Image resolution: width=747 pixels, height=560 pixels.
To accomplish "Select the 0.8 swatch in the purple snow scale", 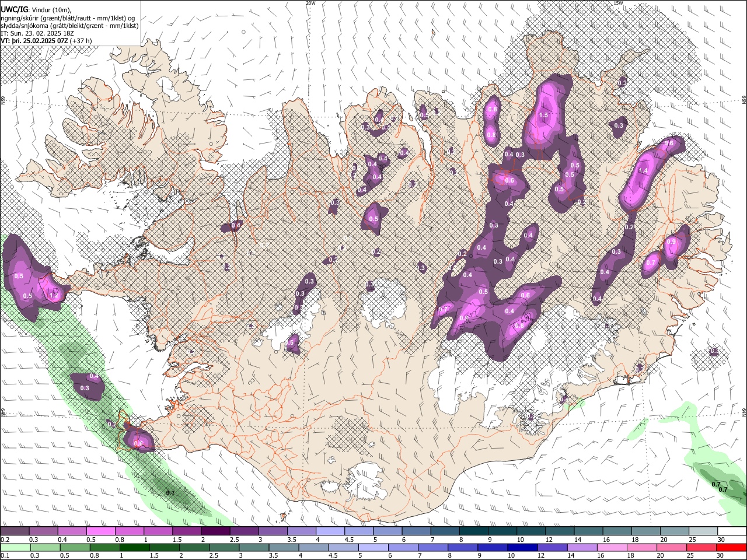I will point(130,531).
